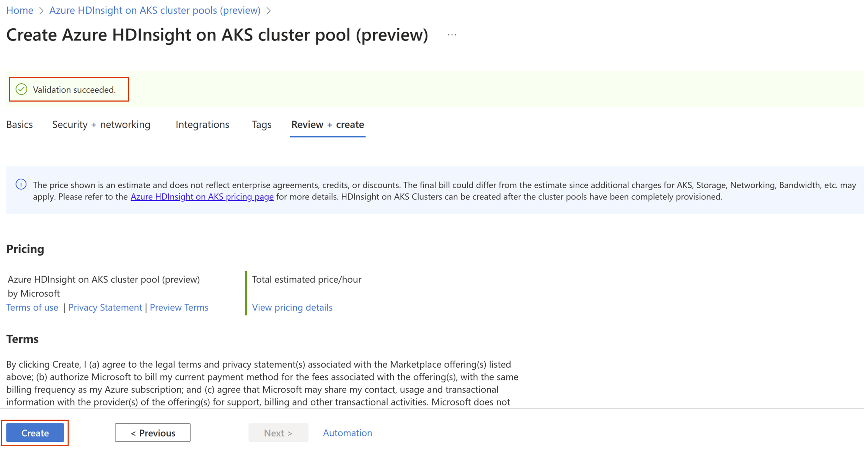Click the Terms of use link

coord(32,307)
